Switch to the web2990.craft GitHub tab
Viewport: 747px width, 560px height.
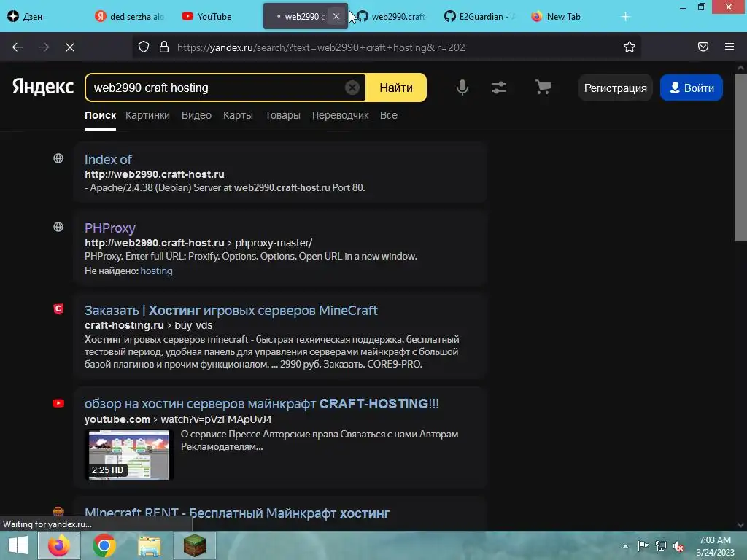pyautogui.click(x=392, y=17)
